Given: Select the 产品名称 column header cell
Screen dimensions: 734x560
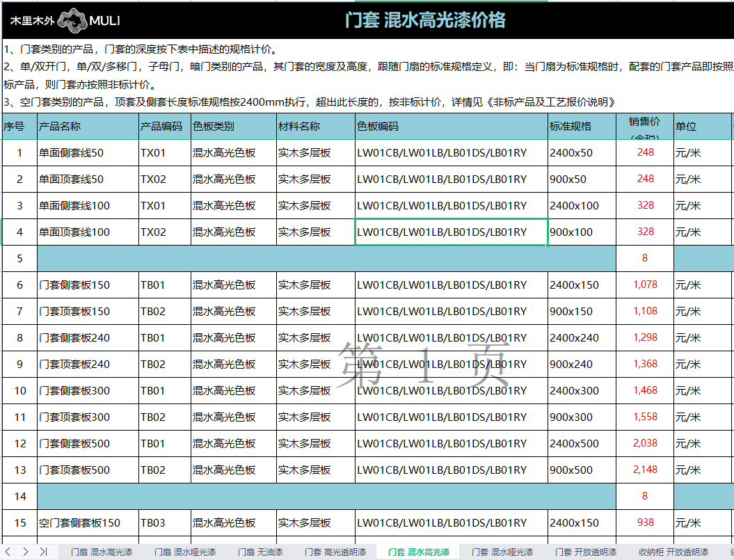Looking at the screenshot, I should [x=88, y=127].
